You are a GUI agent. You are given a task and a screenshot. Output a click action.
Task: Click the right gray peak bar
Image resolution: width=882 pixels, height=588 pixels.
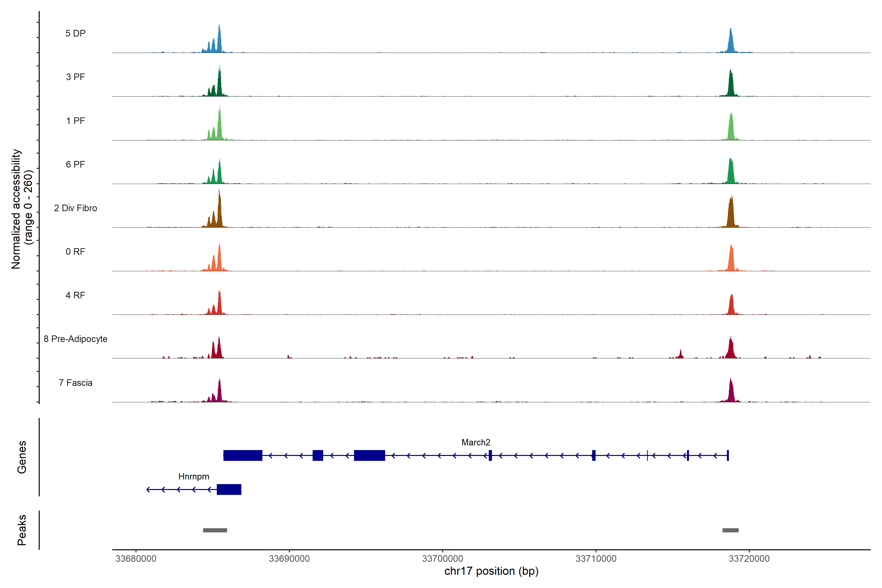click(730, 530)
